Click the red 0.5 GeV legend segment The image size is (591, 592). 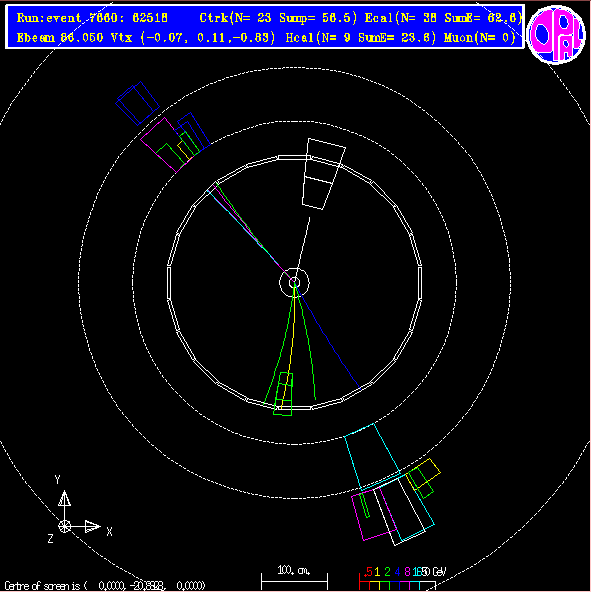[364, 585]
